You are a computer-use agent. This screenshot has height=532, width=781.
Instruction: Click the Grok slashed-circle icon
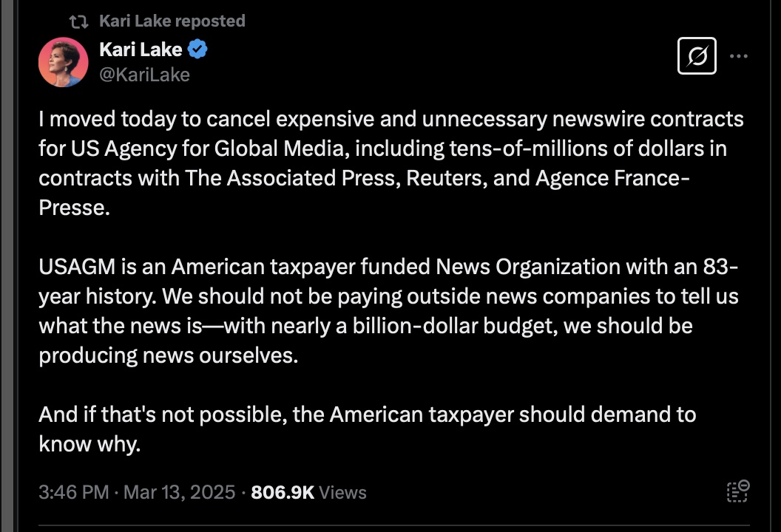pos(697,55)
